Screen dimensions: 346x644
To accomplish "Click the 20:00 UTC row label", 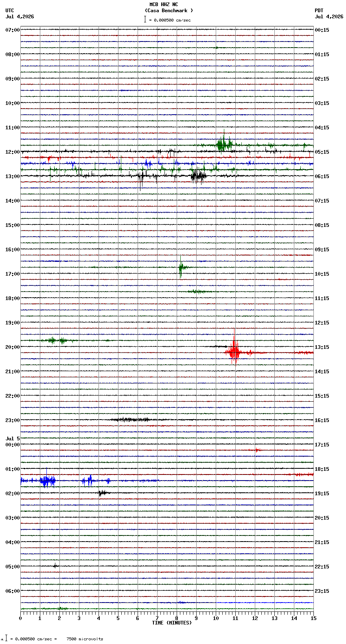I will click(13, 347).
